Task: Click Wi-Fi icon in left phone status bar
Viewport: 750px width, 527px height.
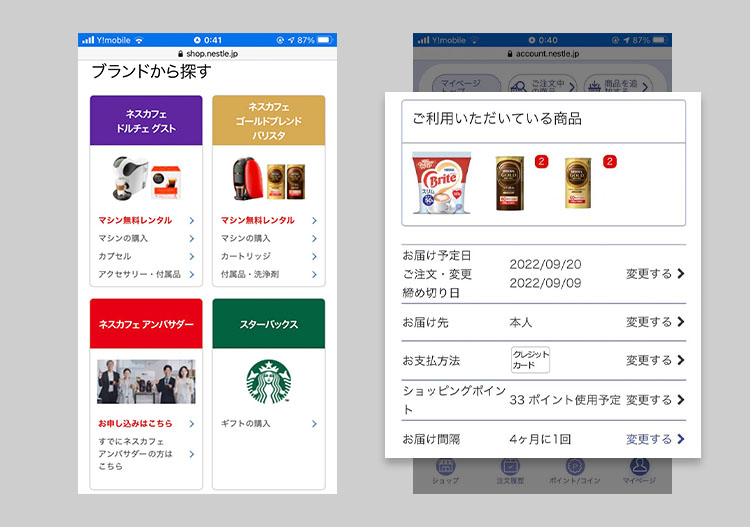Action: coord(139,40)
